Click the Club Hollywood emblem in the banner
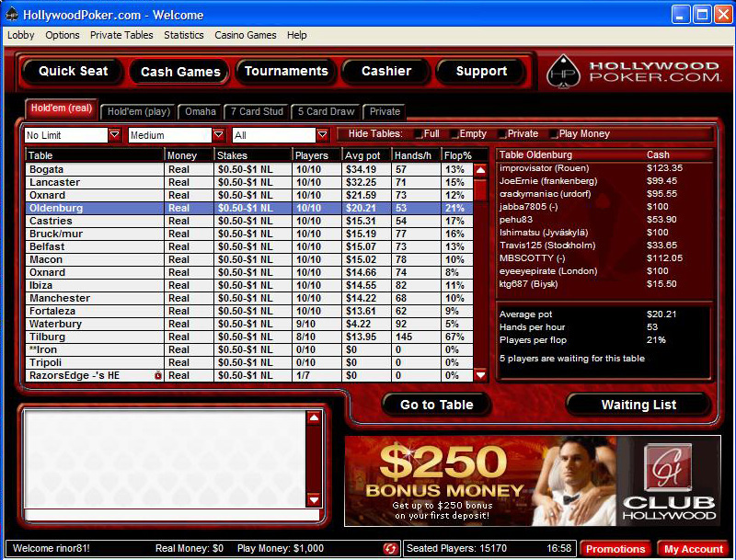Image resolution: width=736 pixels, height=560 pixels. [x=668, y=468]
